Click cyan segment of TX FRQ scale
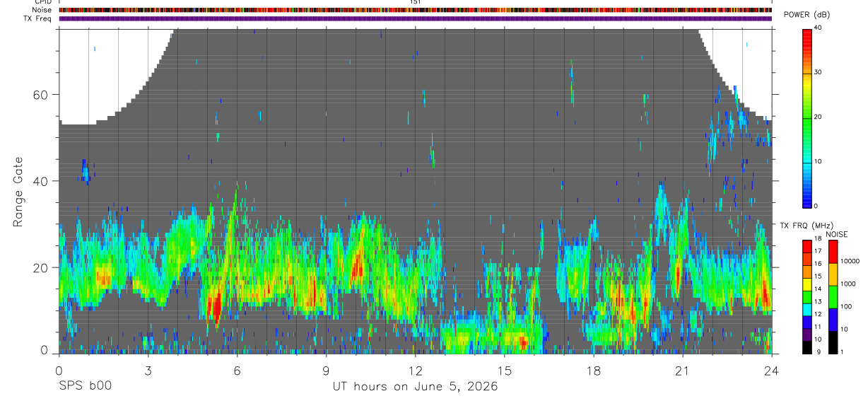Viewport: 868px width, 401px height. 807,310
